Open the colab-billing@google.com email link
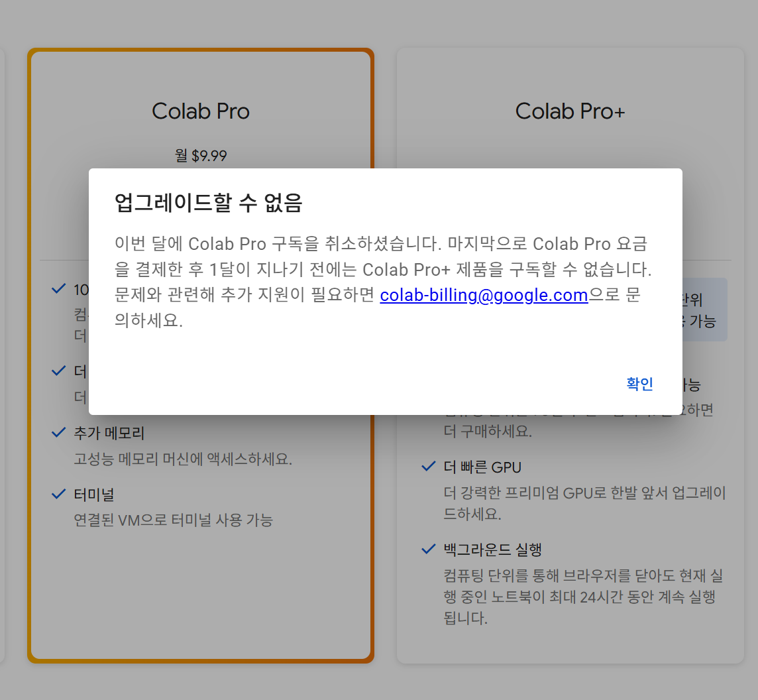The image size is (758, 700). [x=484, y=295]
